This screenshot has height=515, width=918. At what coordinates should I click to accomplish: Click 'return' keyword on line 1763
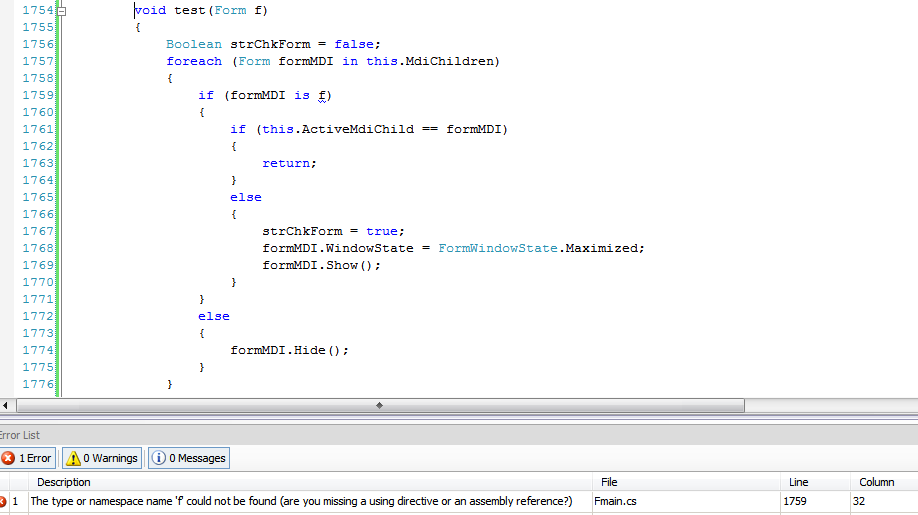pos(286,163)
